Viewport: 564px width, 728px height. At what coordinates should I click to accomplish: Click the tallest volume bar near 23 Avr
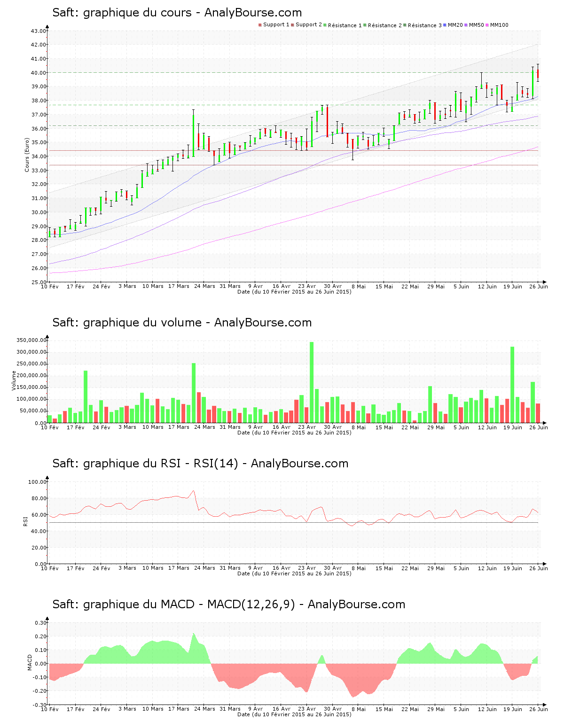(312, 382)
